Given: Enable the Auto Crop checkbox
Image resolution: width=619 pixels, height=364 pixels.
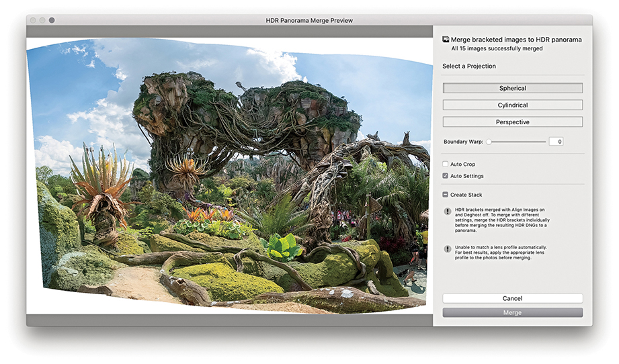Looking at the screenshot, I should (446, 164).
